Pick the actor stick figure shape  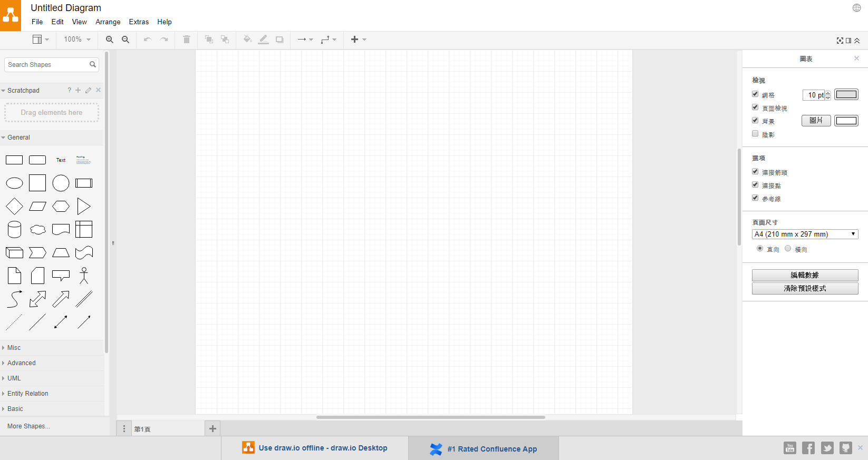click(84, 276)
